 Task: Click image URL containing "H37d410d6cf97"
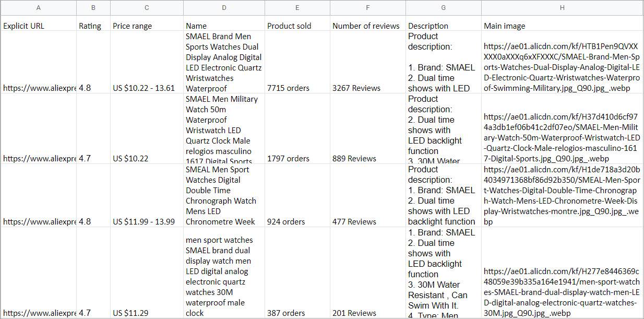click(562, 129)
